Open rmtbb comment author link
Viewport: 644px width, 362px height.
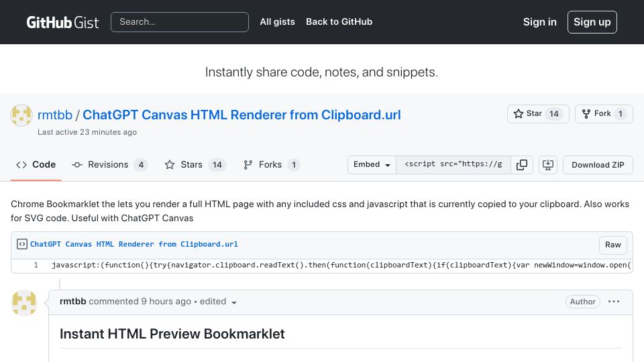(x=72, y=301)
